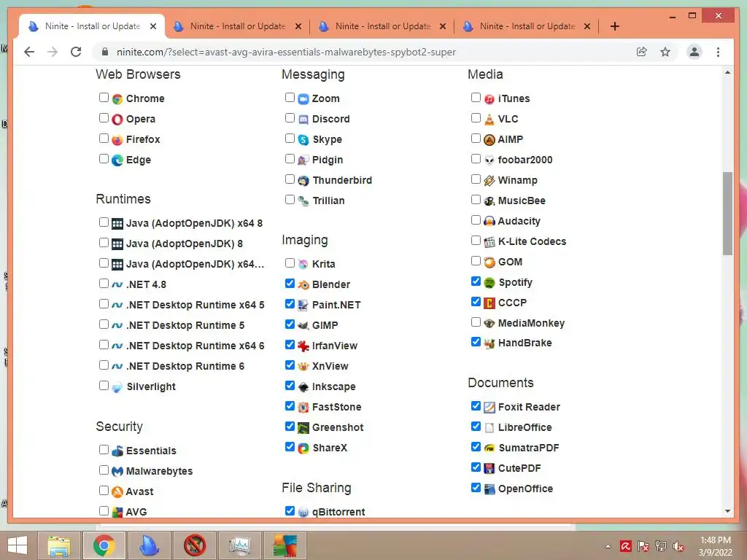747x560 pixels.
Task: Click the Edge logo icon
Action: 117,160
